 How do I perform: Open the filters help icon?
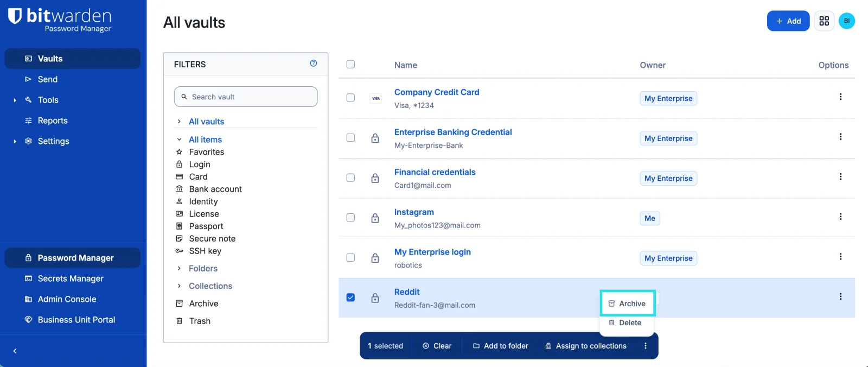(x=314, y=64)
